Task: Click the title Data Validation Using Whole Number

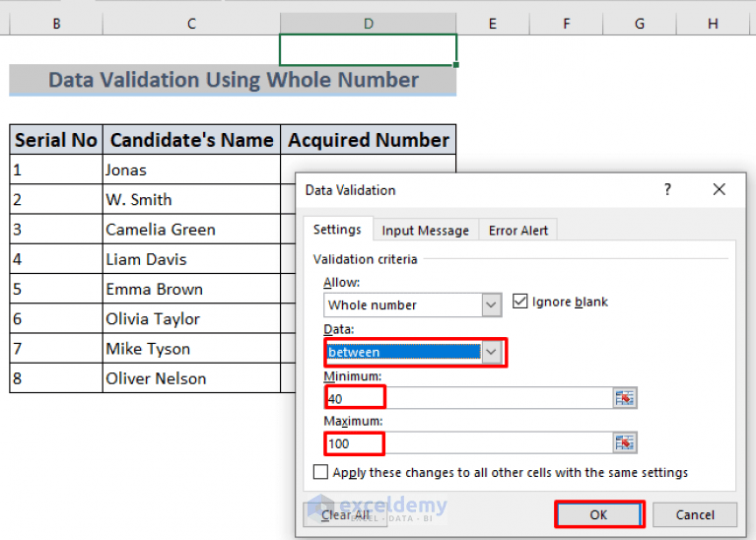Action: click(233, 80)
